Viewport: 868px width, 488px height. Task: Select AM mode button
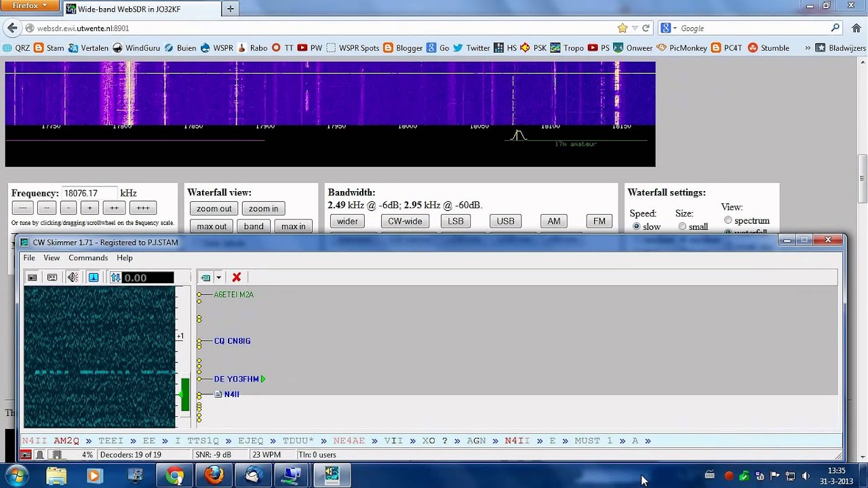point(554,221)
